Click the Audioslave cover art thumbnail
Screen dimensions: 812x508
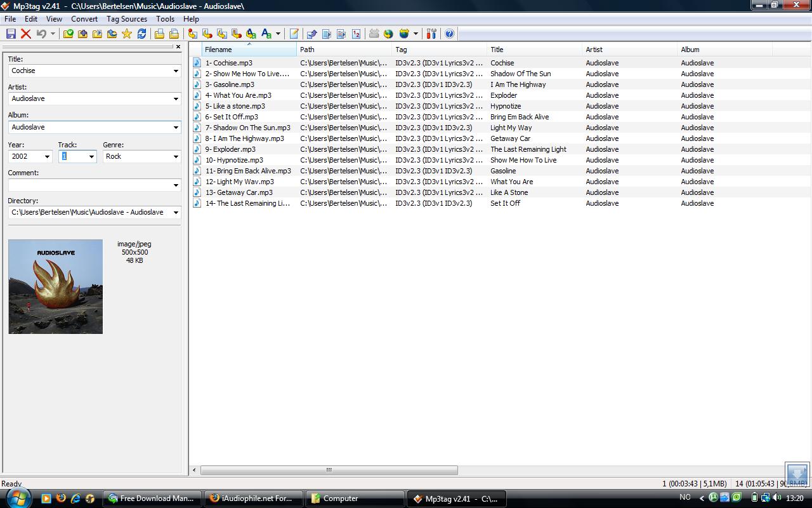(x=55, y=286)
